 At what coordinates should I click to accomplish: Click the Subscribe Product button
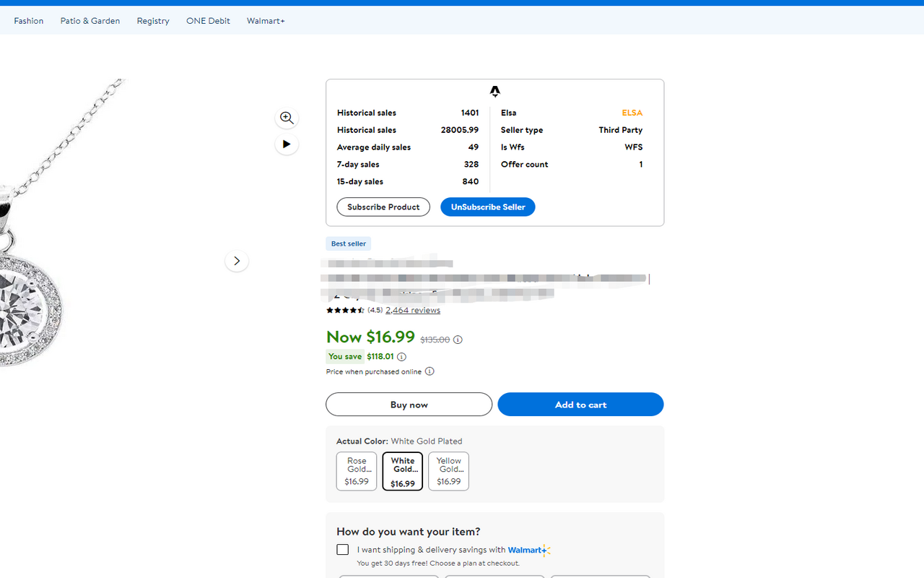383,207
